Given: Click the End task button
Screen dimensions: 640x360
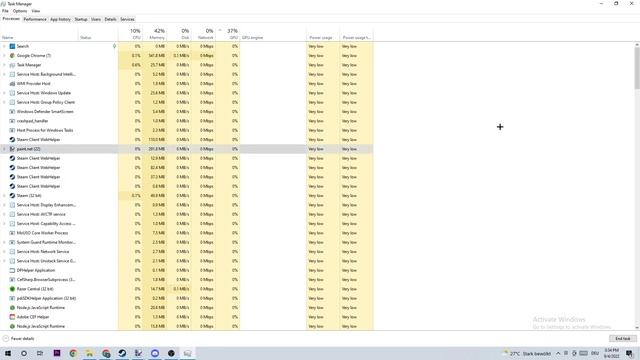Looking at the screenshot, I should tap(622, 339).
